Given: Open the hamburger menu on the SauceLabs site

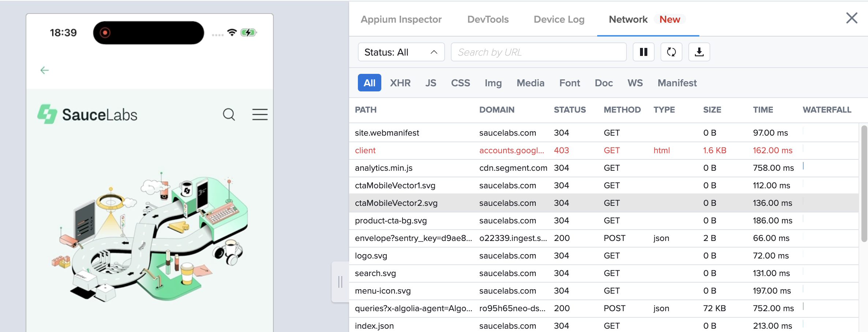Looking at the screenshot, I should click(x=260, y=114).
